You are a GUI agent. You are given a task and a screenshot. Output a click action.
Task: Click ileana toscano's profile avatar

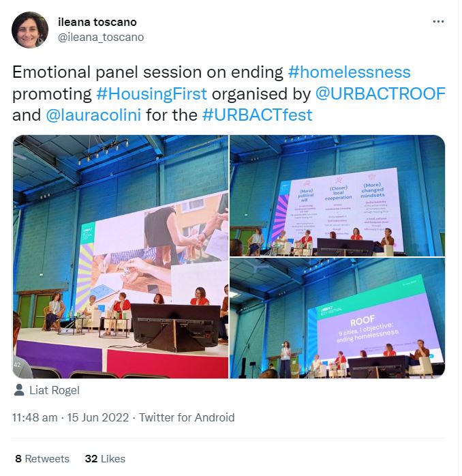click(30, 30)
